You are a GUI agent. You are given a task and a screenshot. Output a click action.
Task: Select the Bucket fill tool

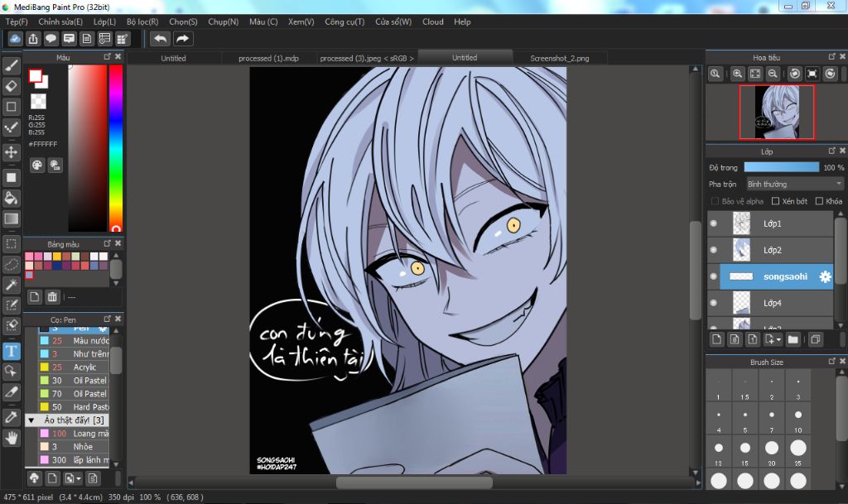coord(12,198)
